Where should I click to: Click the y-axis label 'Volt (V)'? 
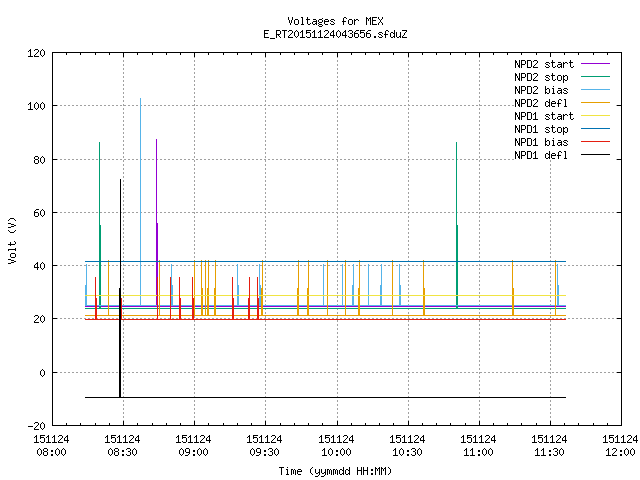tap(13, 241)
